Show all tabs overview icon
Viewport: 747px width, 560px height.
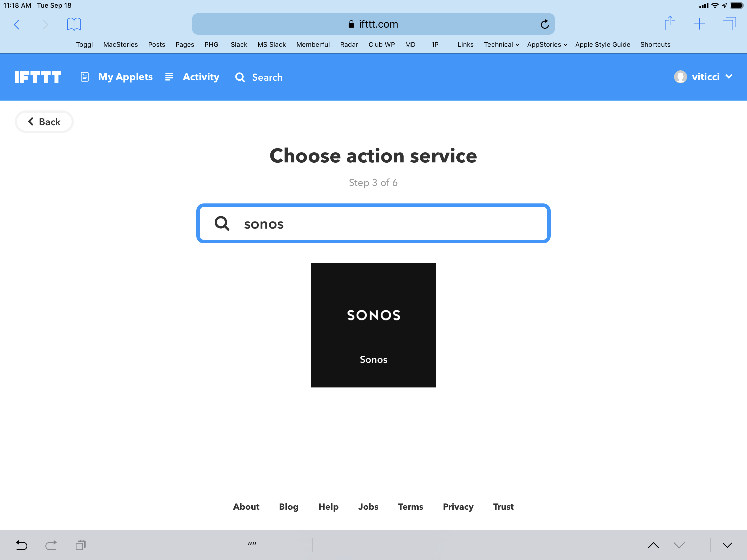(729, 24)
